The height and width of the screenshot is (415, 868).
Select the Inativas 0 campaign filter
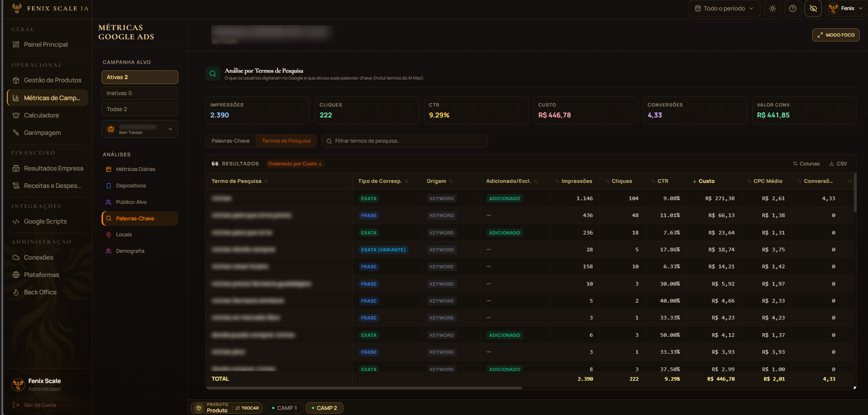click(139, 93)
